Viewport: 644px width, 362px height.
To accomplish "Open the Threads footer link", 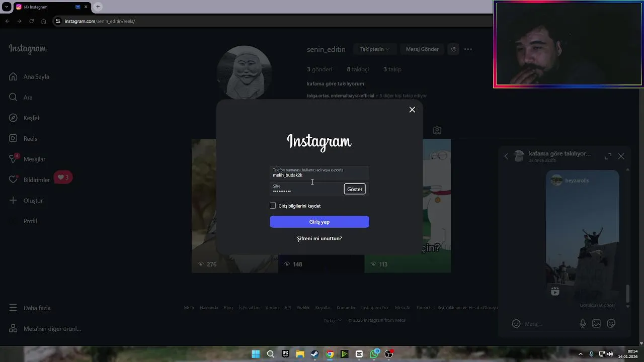I will 424,308.
